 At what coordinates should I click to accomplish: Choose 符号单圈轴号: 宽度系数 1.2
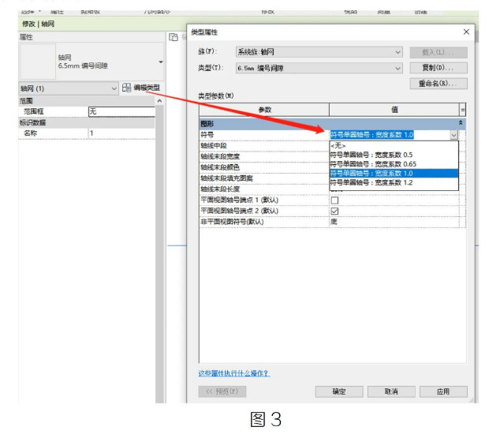(x=394, y=182)
